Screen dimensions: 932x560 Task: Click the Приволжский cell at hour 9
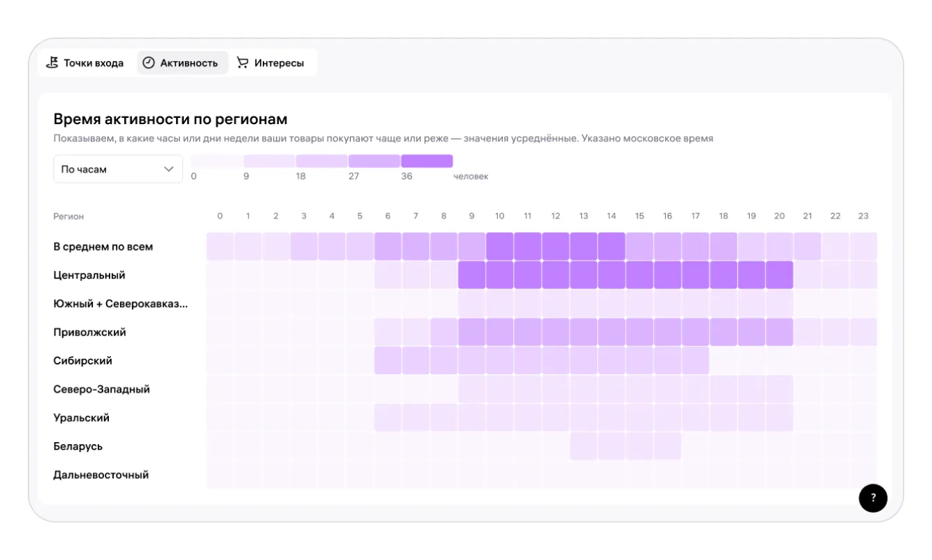tap(472, 332)
